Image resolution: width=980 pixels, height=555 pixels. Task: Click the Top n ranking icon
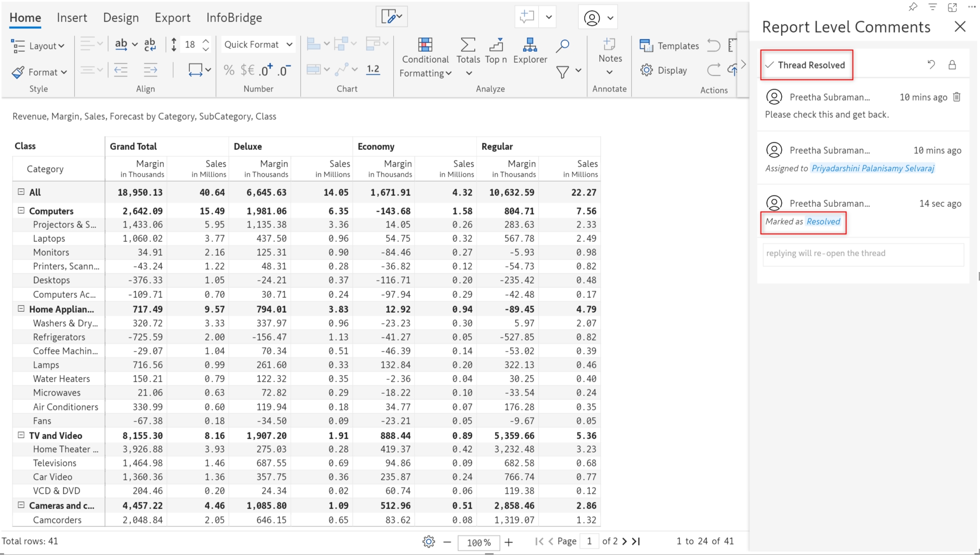[x=496, y=45]
